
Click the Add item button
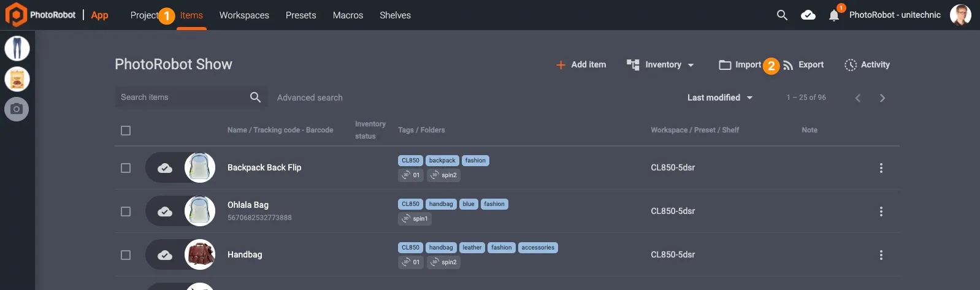[x=581, y=64]
